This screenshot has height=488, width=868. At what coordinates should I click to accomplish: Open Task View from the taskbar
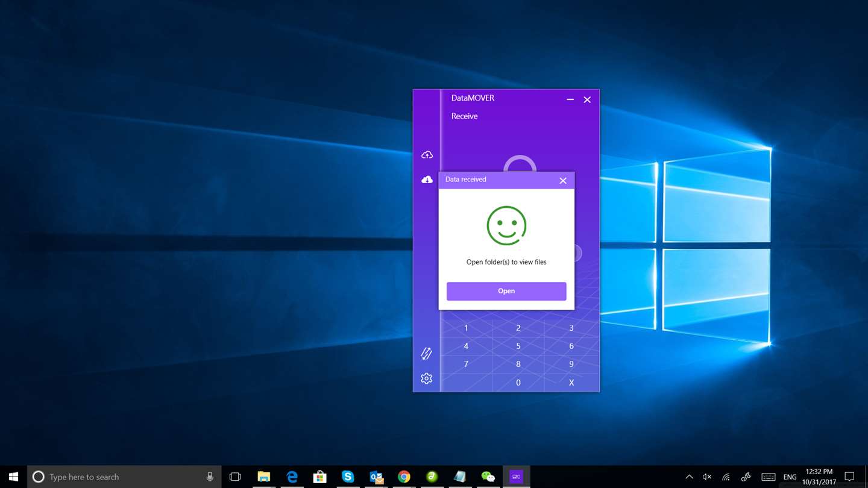[235, 477]
